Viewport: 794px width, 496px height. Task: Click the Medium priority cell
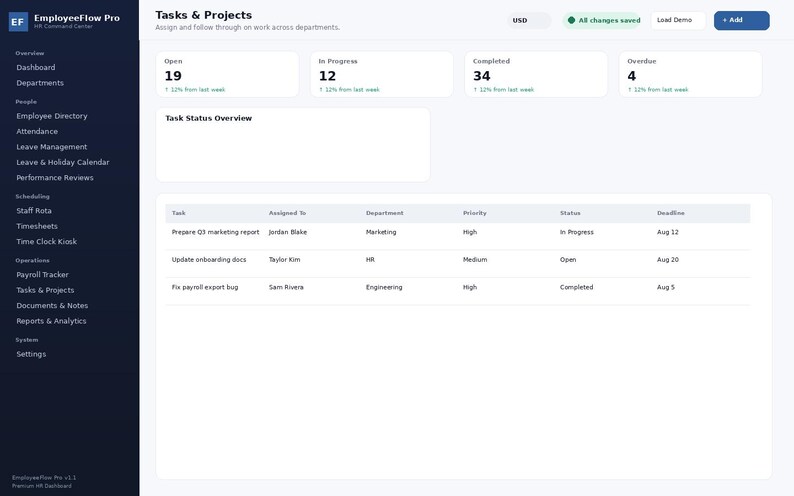[475, 260]
